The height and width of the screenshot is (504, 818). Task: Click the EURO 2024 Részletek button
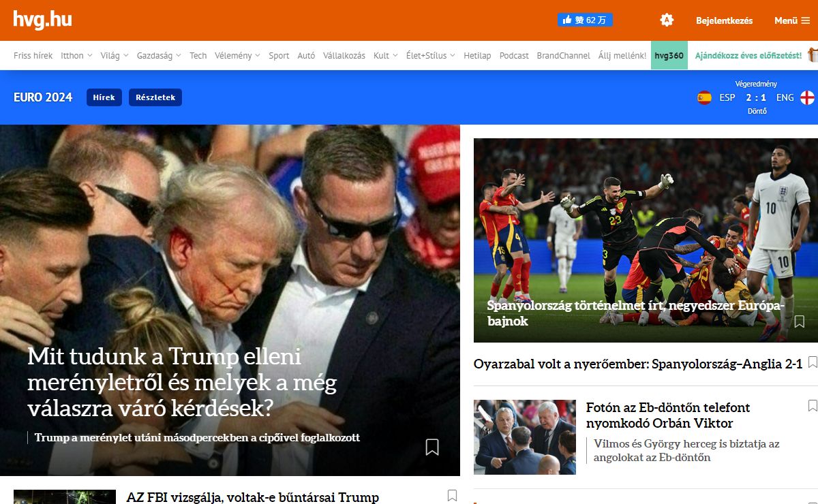click(x=155, y=97)
